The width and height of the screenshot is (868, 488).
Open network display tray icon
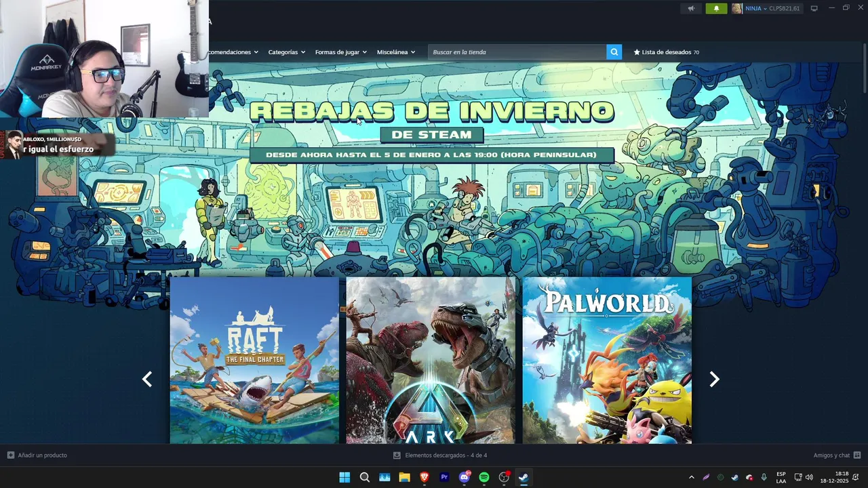(x=798, y=477)
